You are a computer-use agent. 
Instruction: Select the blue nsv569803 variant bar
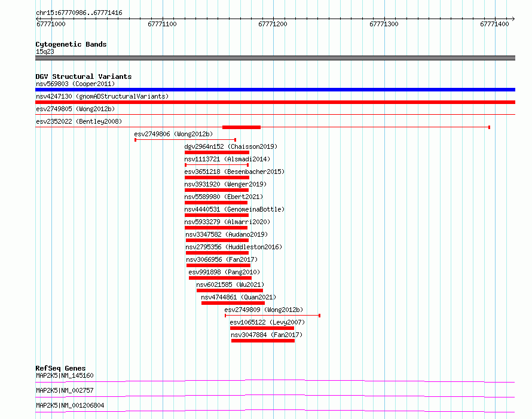click(275, 90)
